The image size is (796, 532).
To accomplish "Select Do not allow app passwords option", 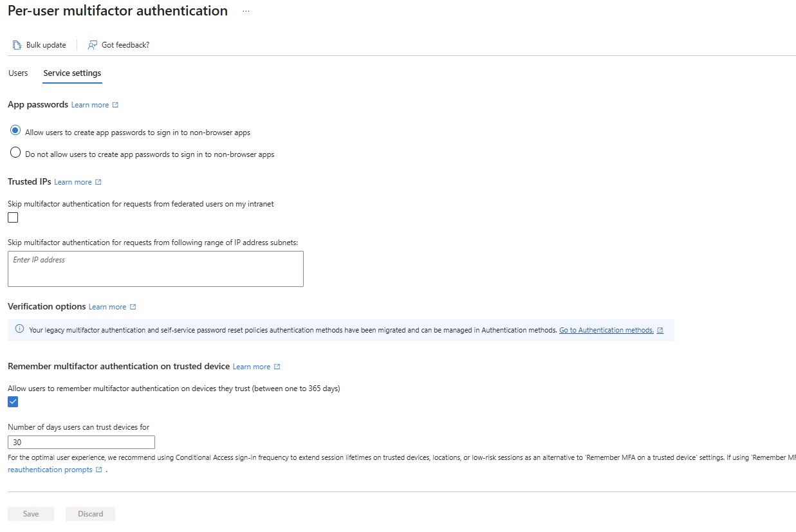I will pos(15,153).
